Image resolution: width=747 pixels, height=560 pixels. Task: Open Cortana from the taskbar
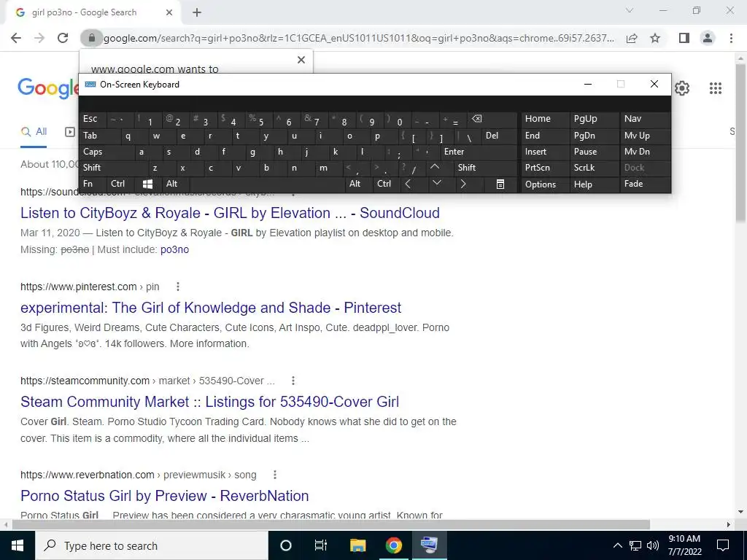(x=285, y=545)
